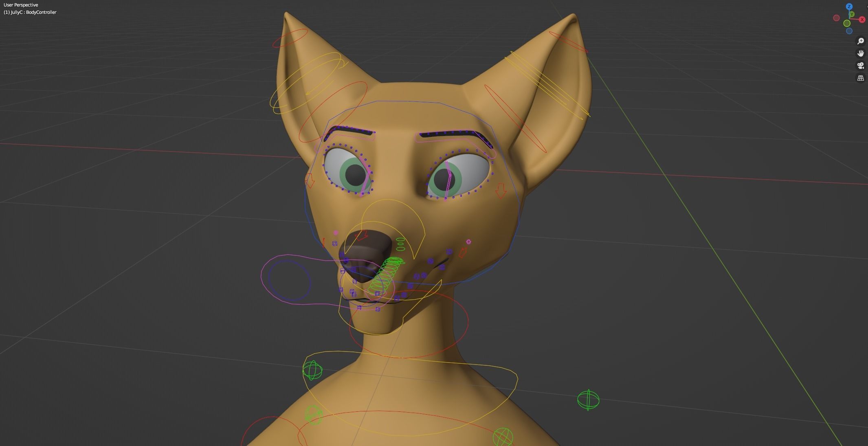
Task: Select the green coil controller at the mouth
Action: point(386,276)
